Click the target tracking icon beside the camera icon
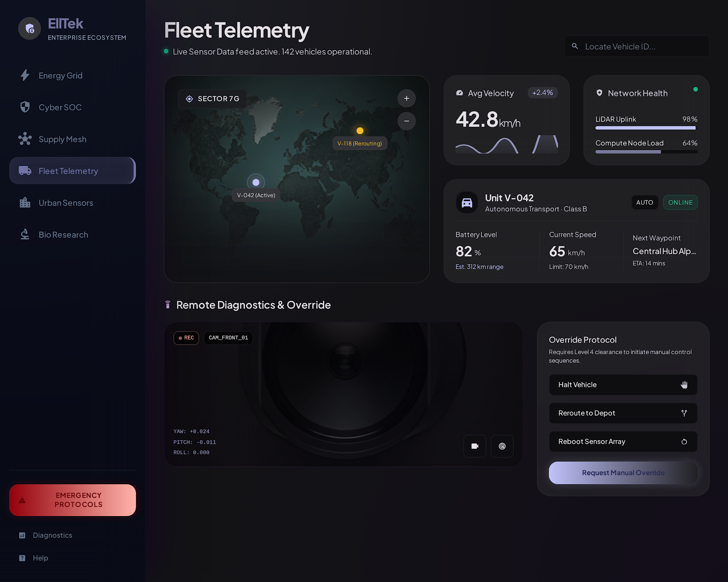This screenshot has height=582, width=728. pyautogui.click(x=502, y=446)
